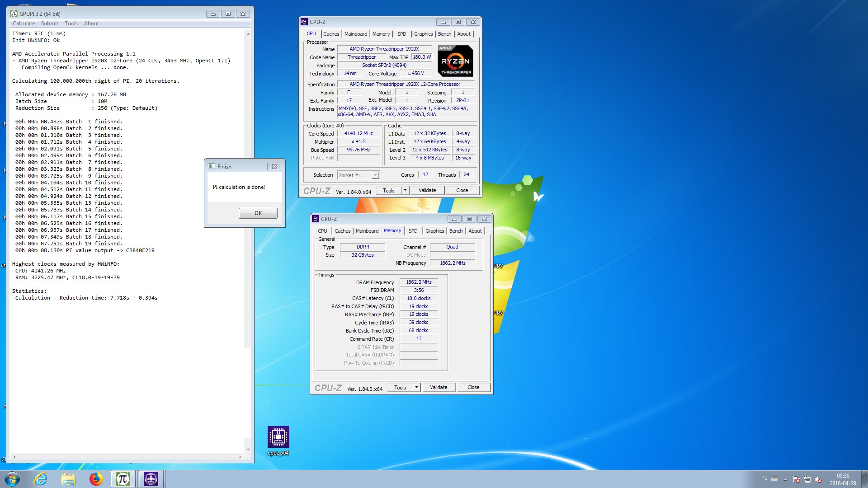Open Graphics tab in top CPU-Z
Image resolution: width=868 pixels, height=488 pixels.
(x=423, y=34)
